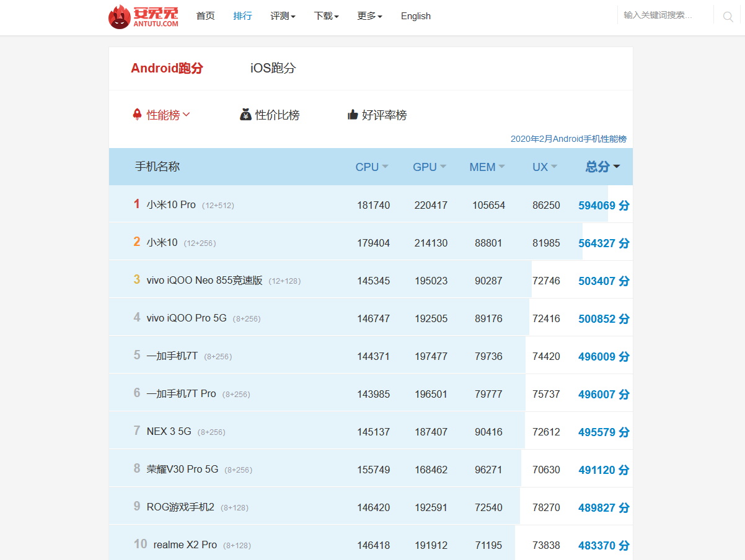The height and width of the screenshot is (560, 745).
Task: Click total score 496009 分
Action: [x=604, y=356]
